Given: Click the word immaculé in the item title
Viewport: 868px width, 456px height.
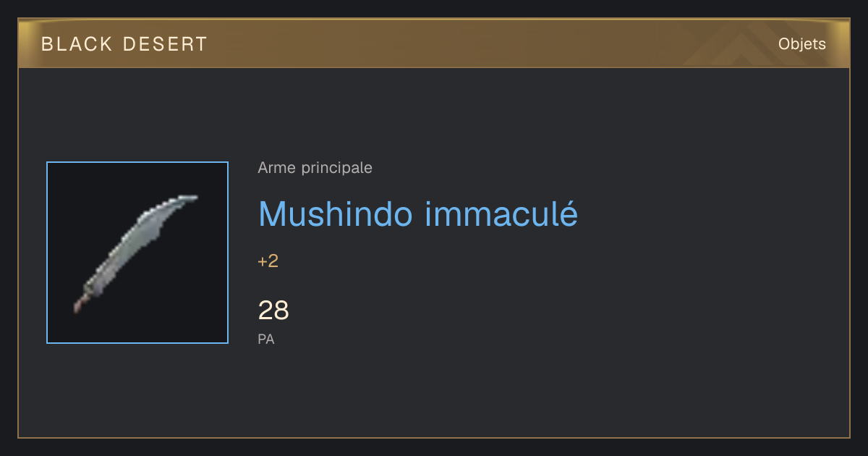Looking at the screenshot, I should (501, 214).
